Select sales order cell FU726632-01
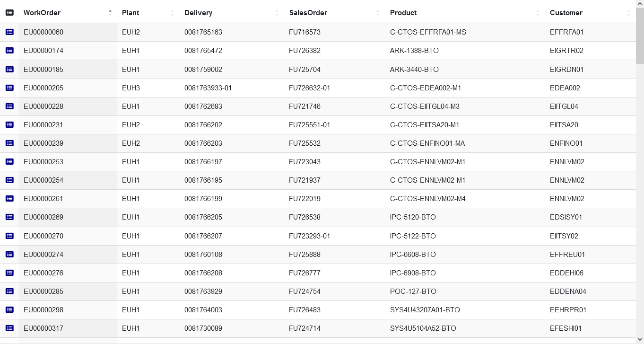The image size is (644, 344). coord(310,88)
